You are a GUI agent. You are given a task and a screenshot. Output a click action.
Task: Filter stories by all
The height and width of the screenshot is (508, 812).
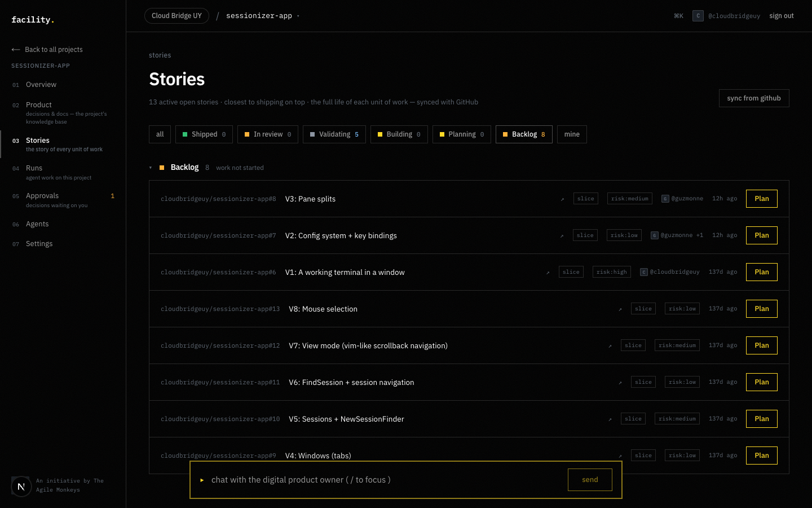160,134
